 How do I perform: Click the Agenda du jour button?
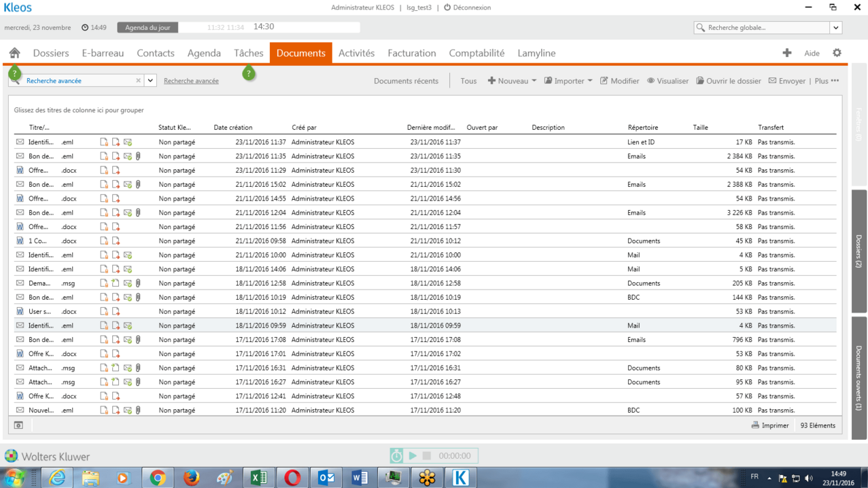pos(147,28)
